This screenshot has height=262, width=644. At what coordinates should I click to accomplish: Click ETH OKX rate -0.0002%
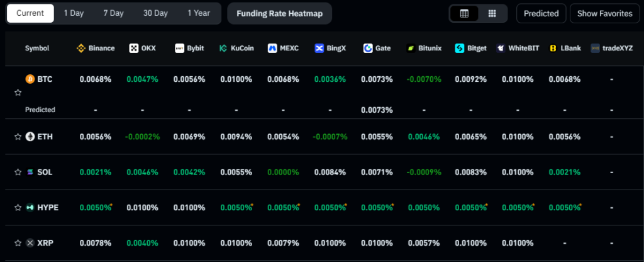[x=142, y=137]
